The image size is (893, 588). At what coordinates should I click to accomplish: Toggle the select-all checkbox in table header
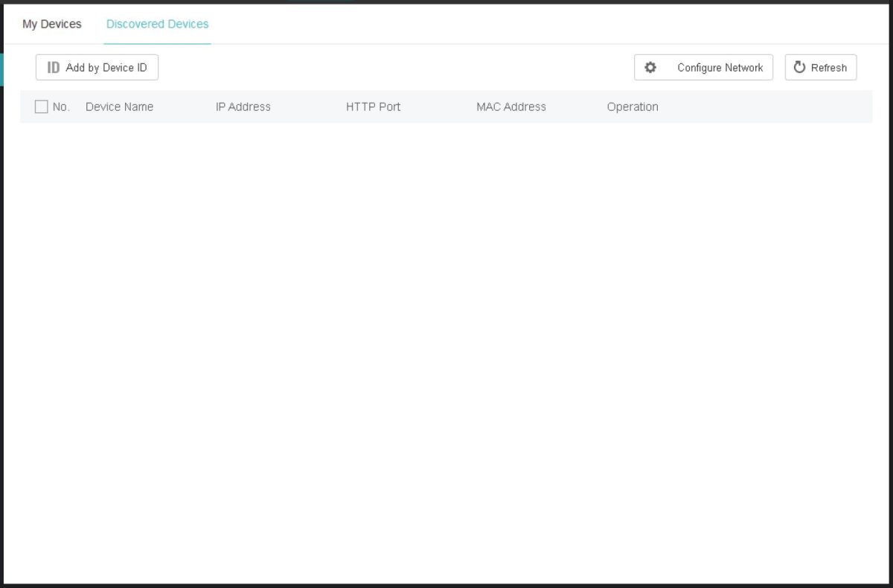41,106
